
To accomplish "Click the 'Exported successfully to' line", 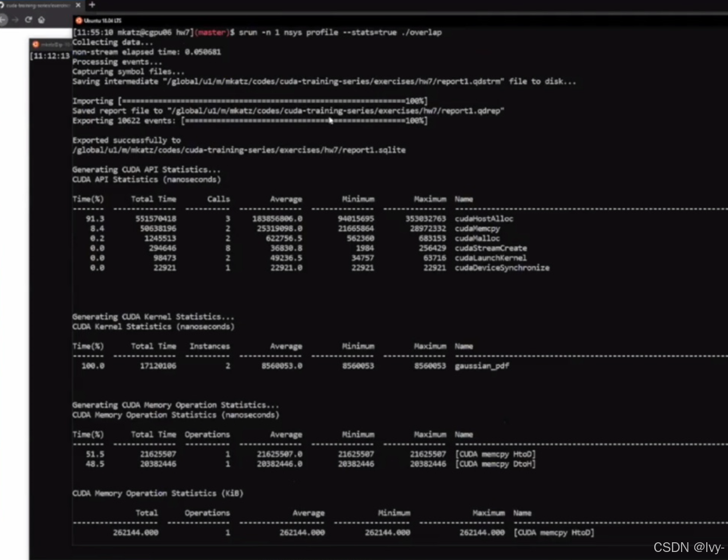I will click(126, 140).
